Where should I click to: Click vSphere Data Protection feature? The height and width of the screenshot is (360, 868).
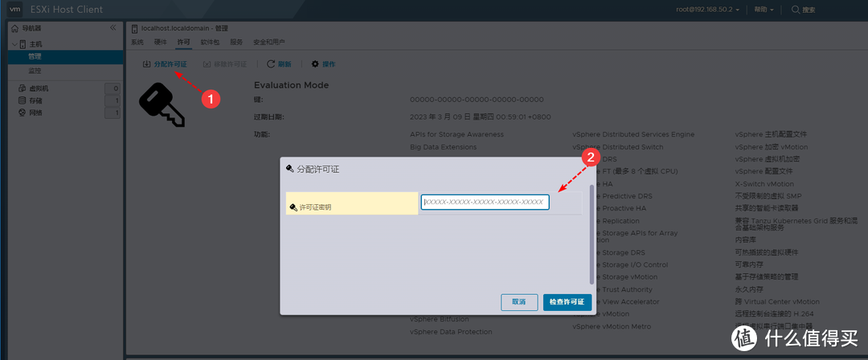(451, 332)
